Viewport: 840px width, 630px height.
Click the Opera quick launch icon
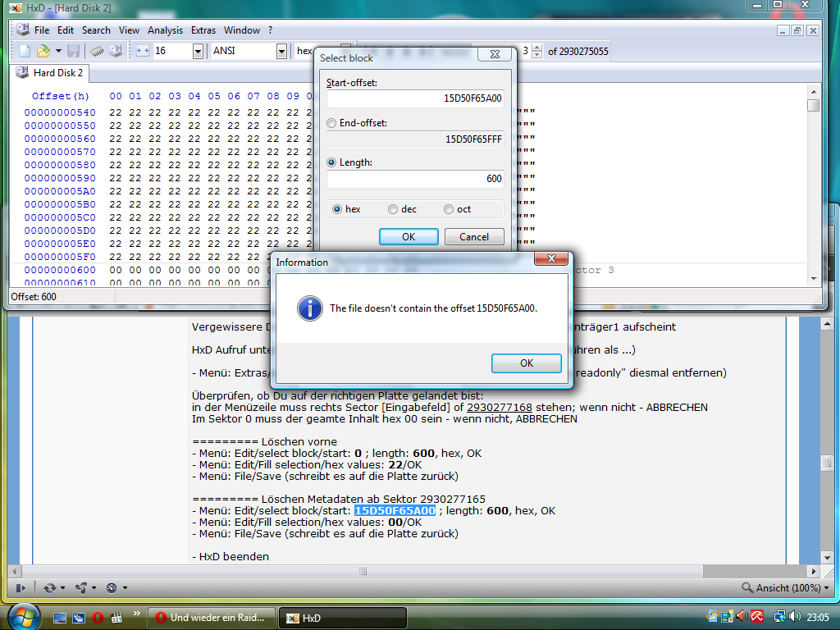[x=98, y=618]
